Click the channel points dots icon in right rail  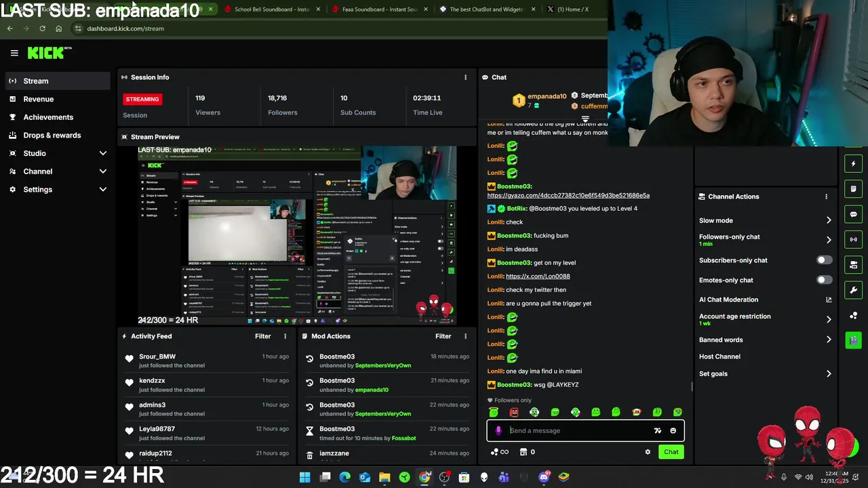[853, 315]
